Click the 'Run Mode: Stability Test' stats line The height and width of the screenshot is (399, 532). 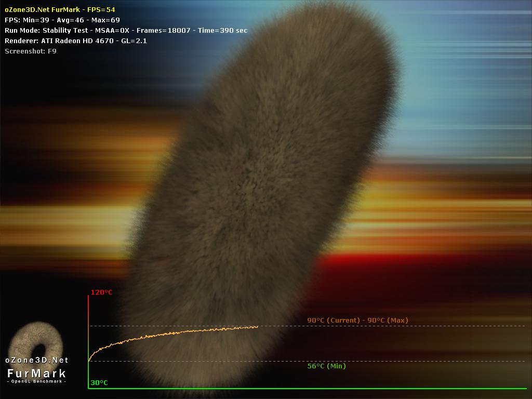click(x=126, y=30)
